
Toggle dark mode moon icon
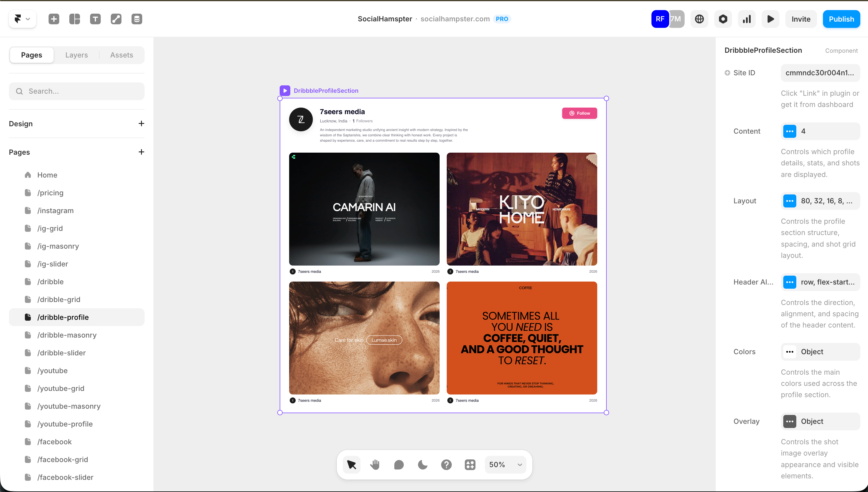click(x=422, y=465)
